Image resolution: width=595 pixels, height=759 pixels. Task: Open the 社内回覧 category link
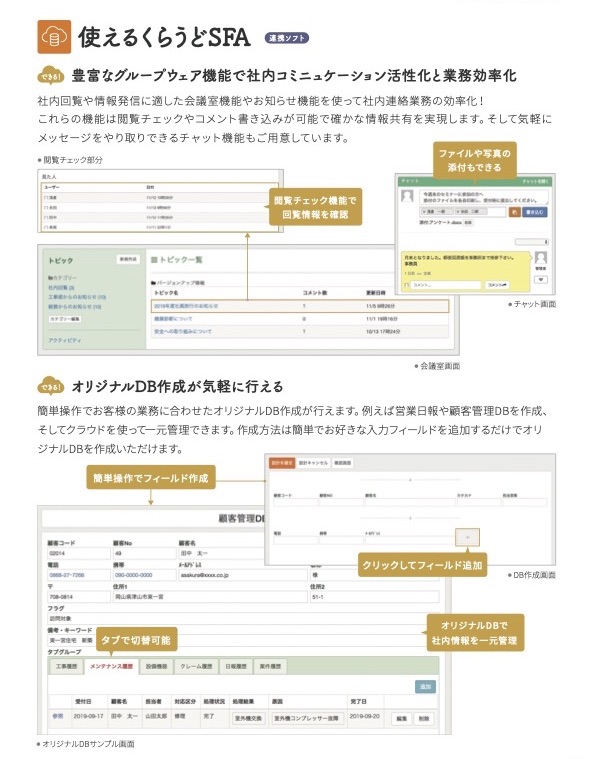click(61, 288)
